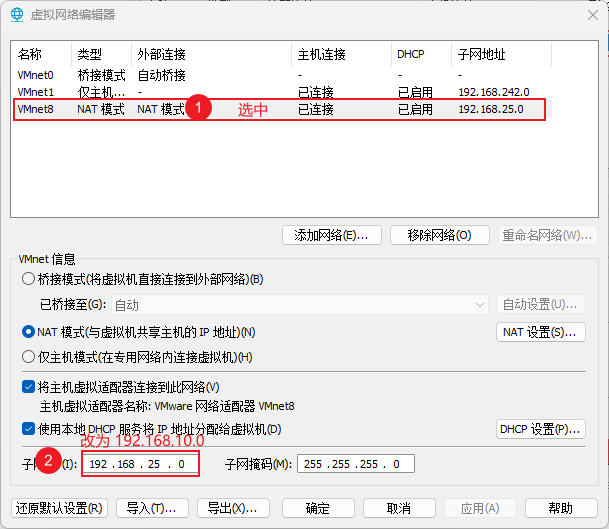Toggle 使用本地 DHCP 服务 checkbox
Viewport: 609px width, 529px height.
[28, 429]
